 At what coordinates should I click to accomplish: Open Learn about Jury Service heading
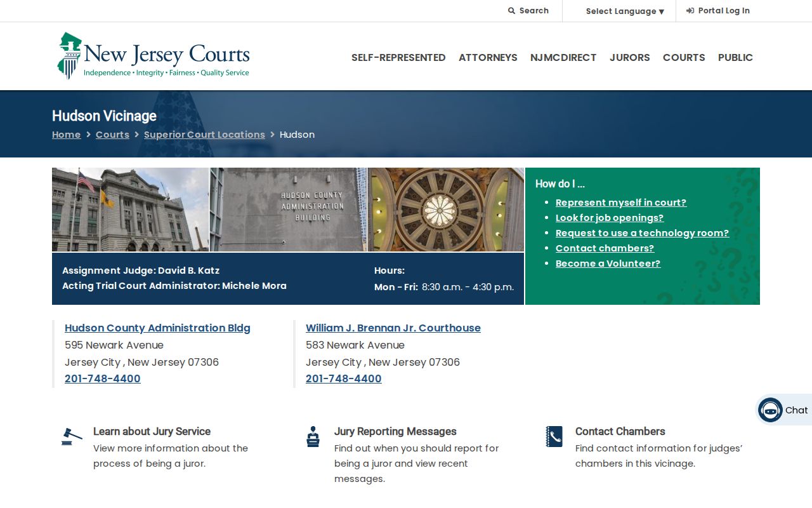pos(152,431)
